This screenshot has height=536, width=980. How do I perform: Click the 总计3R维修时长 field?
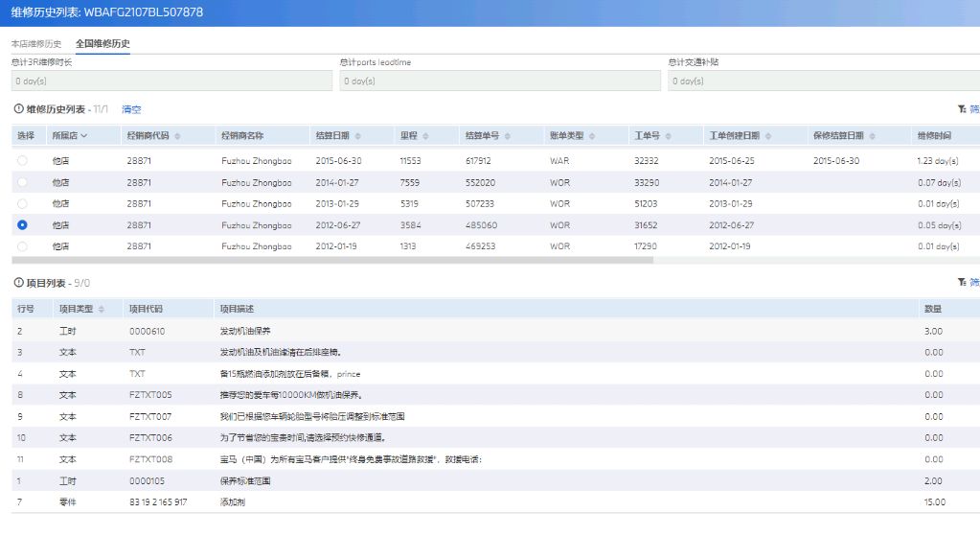click(x=171, y=81)
